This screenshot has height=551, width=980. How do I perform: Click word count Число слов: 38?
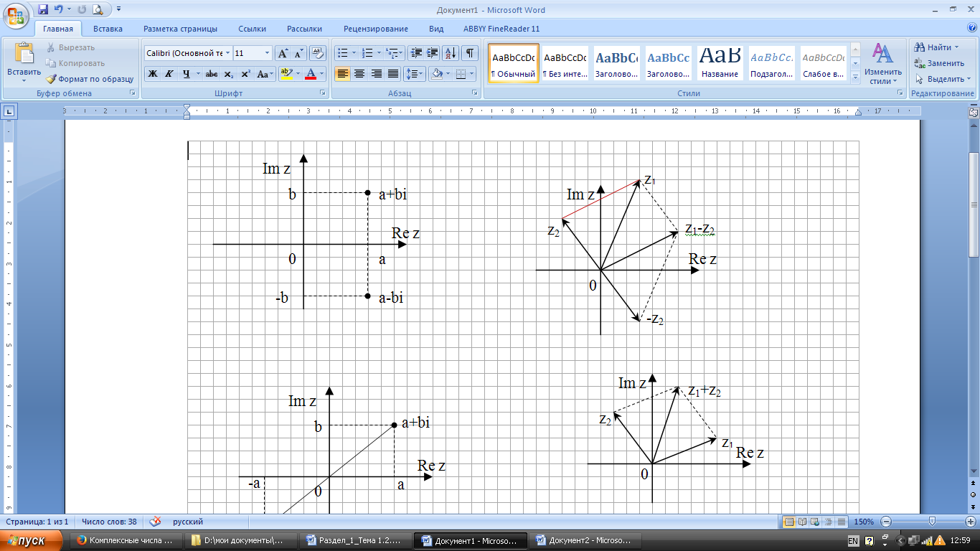(x=110, y=522)
